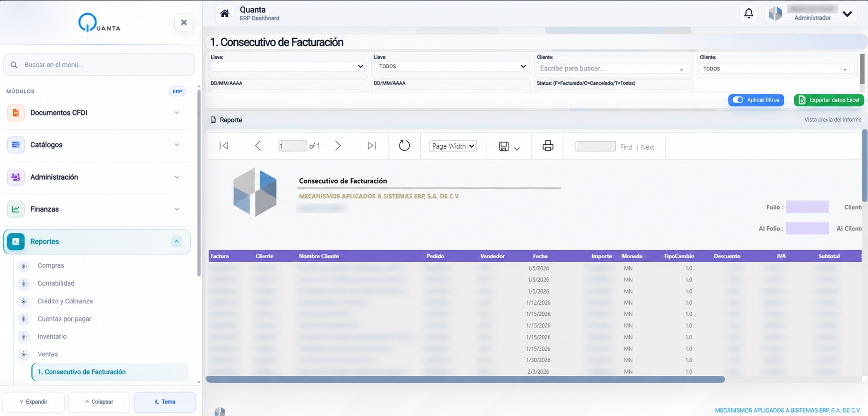Click the Cliente search input
This screenshot has height=416, width=868.
coord(613,69)
